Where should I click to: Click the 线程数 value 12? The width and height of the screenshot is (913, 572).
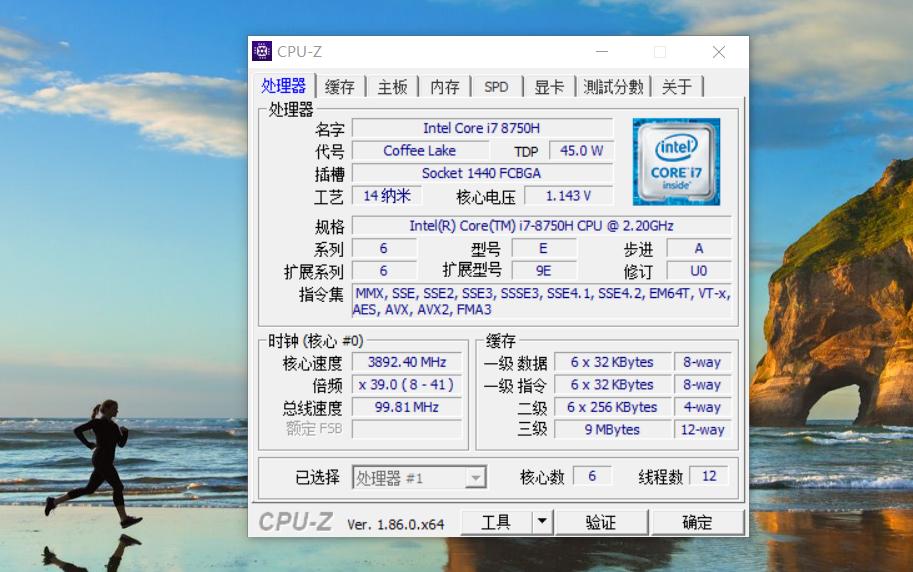[709, 476]
